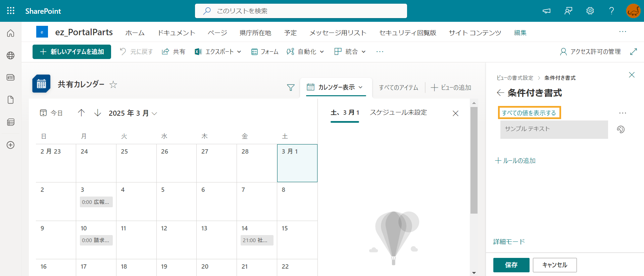This screenshot has height=276, width=644.
Task: Click the 共有カレンダー list icon
Action: 41,84
